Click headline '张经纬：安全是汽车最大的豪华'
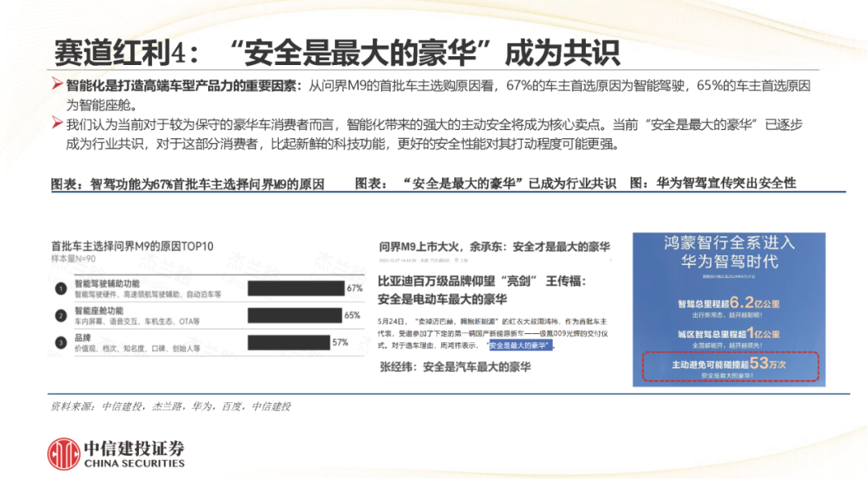868x481 pixels. (x=455, y=366)
